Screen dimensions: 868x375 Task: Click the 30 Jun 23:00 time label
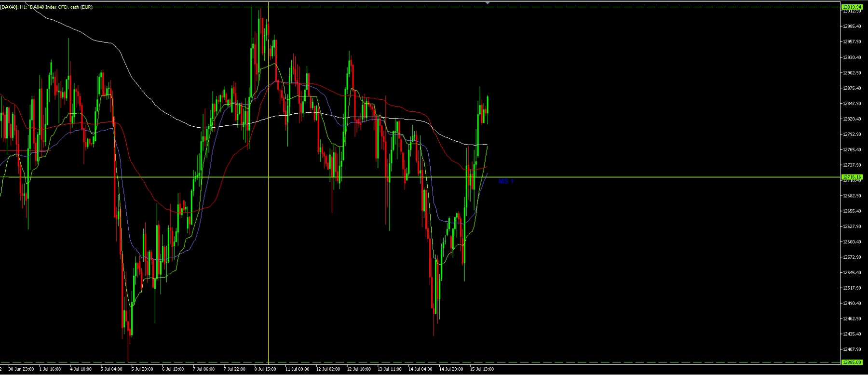click(x=21, y=369)
